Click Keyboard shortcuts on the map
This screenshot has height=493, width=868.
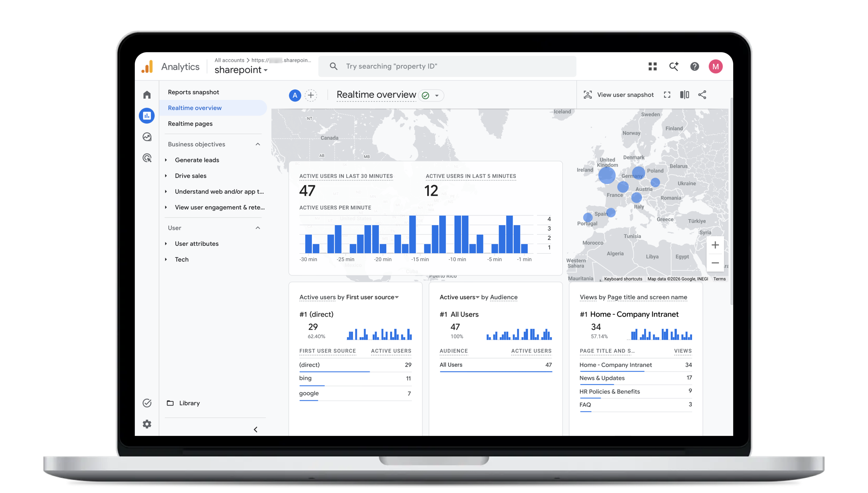tap(623, 279)
